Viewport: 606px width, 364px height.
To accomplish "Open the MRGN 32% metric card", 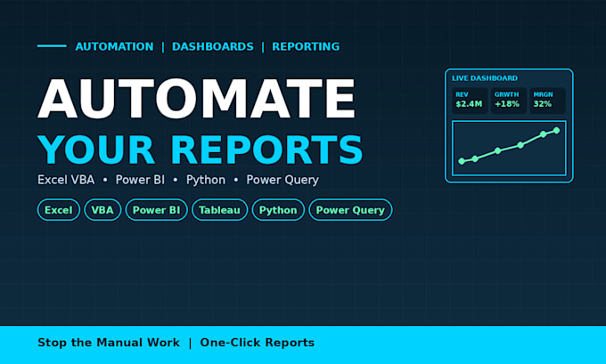I will click(547, 101).
